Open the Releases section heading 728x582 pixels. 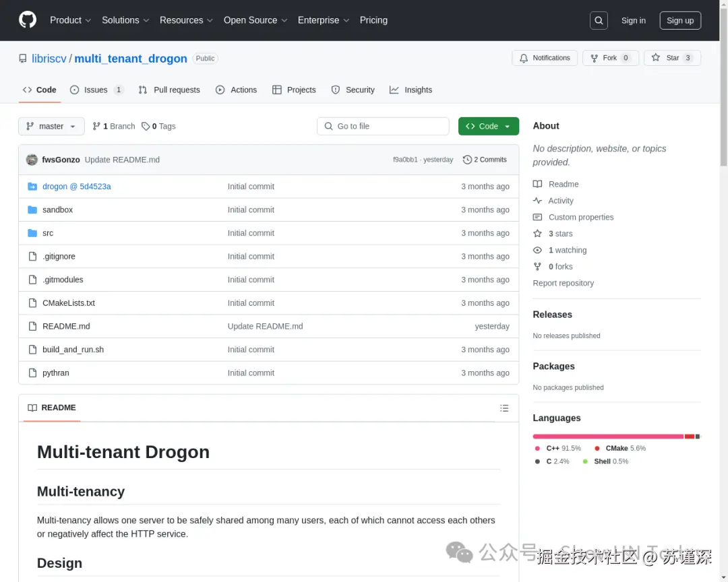pos(553,315)
